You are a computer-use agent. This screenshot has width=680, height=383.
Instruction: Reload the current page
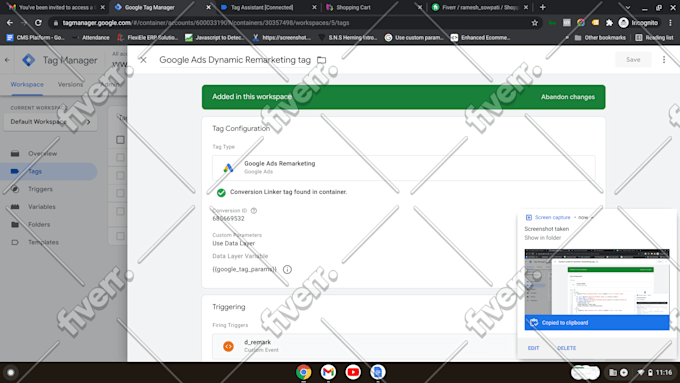click(38, 23)
